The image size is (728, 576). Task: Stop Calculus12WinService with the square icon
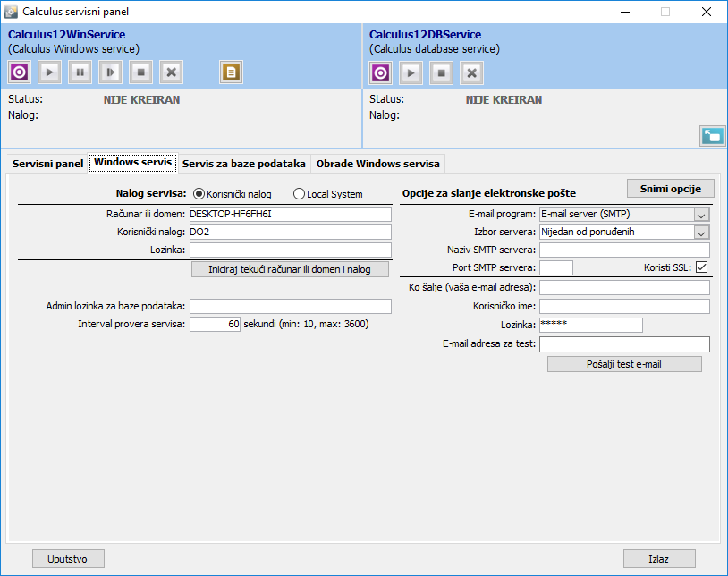click(x=140, y=72)
